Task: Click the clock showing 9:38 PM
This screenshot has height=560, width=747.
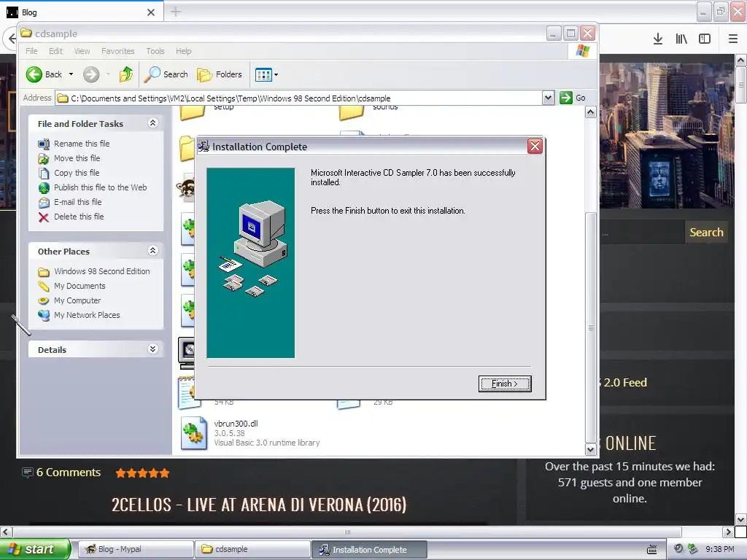Action: (719, 550)
